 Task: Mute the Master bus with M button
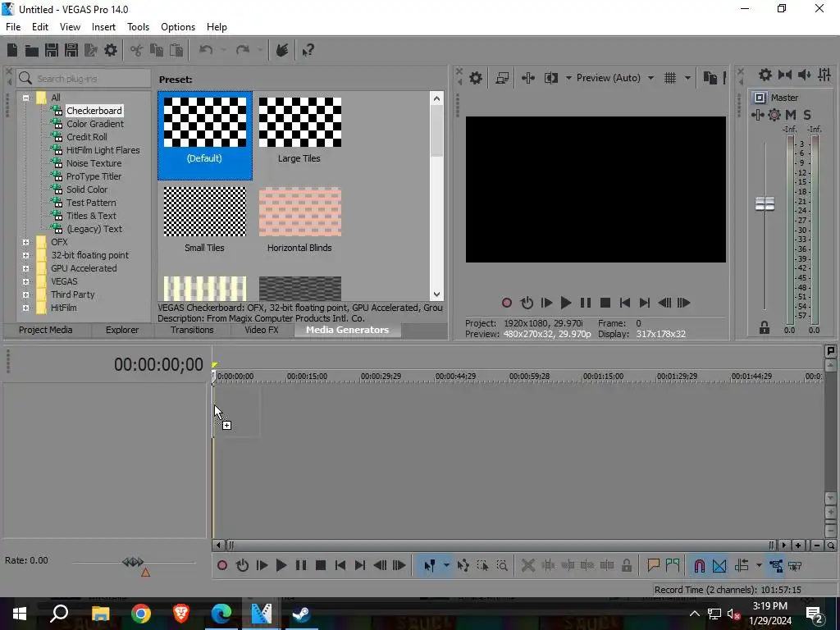(x=791, y=115)
